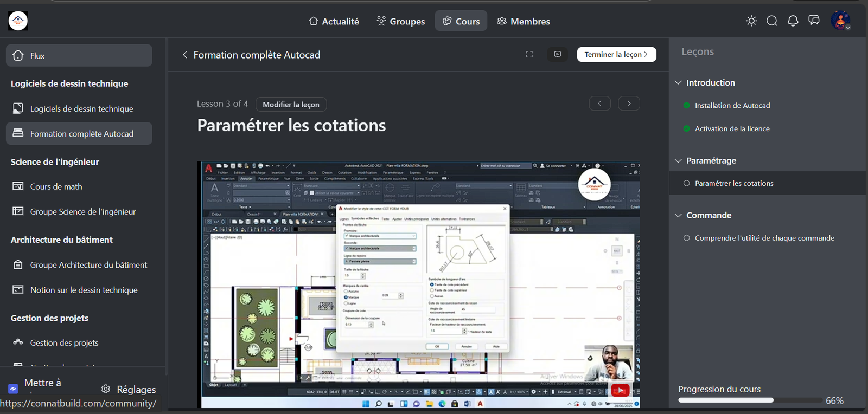Open the search magnifier icon

pyautogui.click(x=772, y=21)
